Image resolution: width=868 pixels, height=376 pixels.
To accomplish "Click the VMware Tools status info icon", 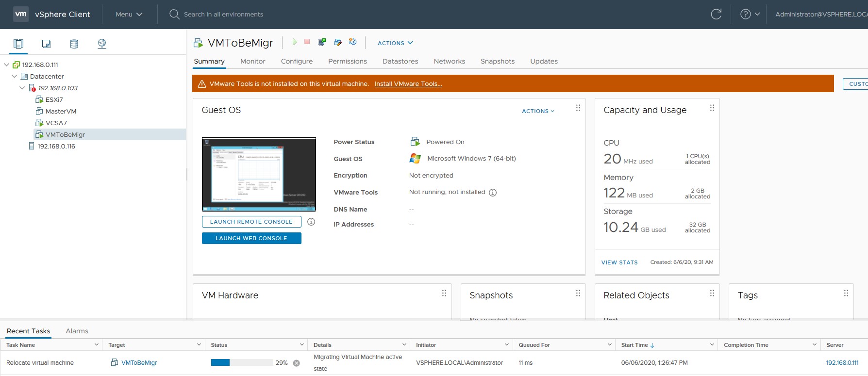I will click(x=493, y=193).
